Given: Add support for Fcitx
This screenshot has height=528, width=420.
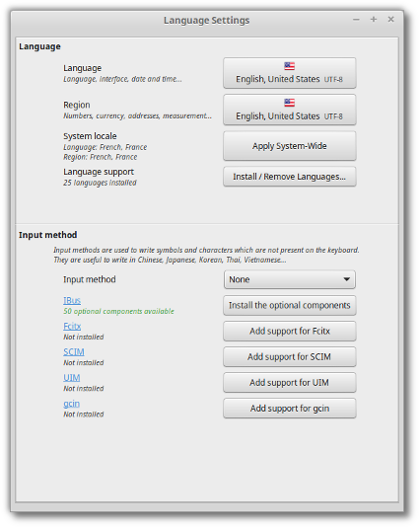Looking at the screenshot, I should tap(290, 331).
